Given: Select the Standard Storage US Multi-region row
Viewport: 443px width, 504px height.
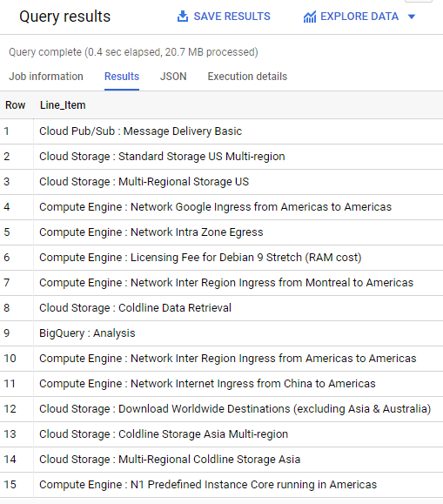Looking at the screenshot, I should [x=221, y=157].
